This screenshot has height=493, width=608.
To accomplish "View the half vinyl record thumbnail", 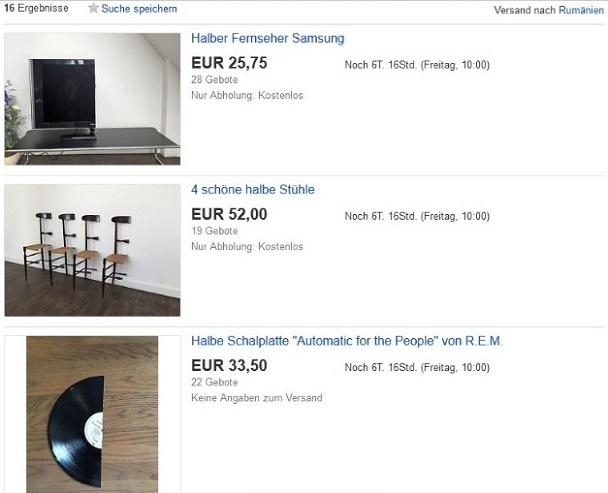I will pyautogui.click(x=92, y=414).
